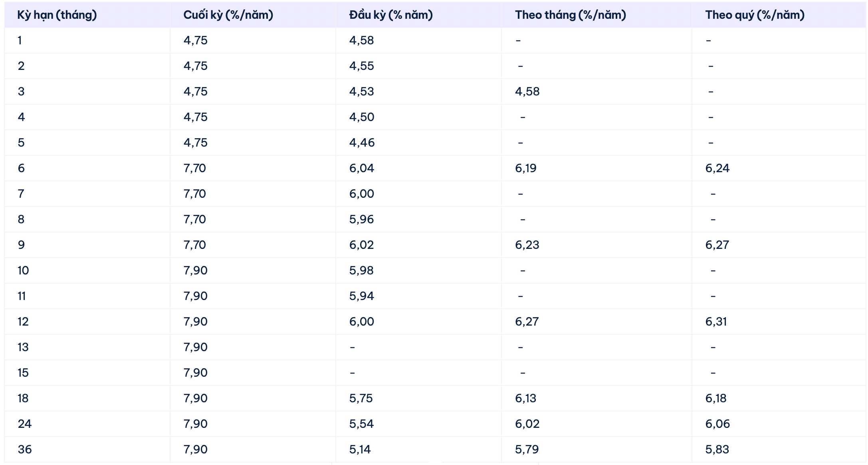868x465 pixels.
Task: Click the 5,96 rate in the 8-month row
Action: 361,219
